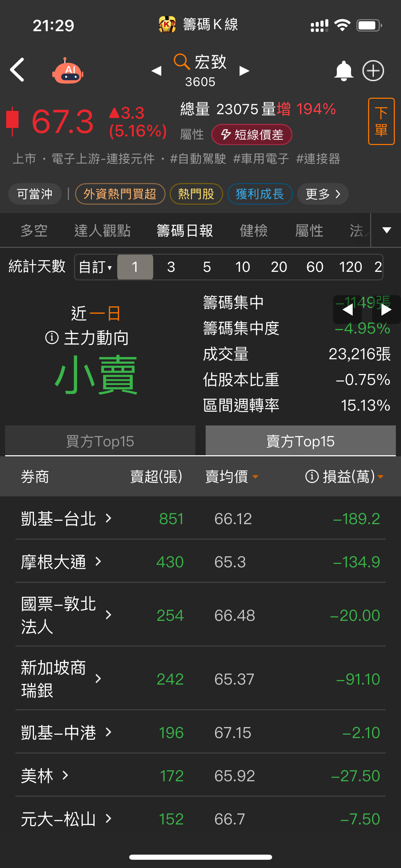Select 20 days statistic period
The image size is (401, 868).
(279, 267)
